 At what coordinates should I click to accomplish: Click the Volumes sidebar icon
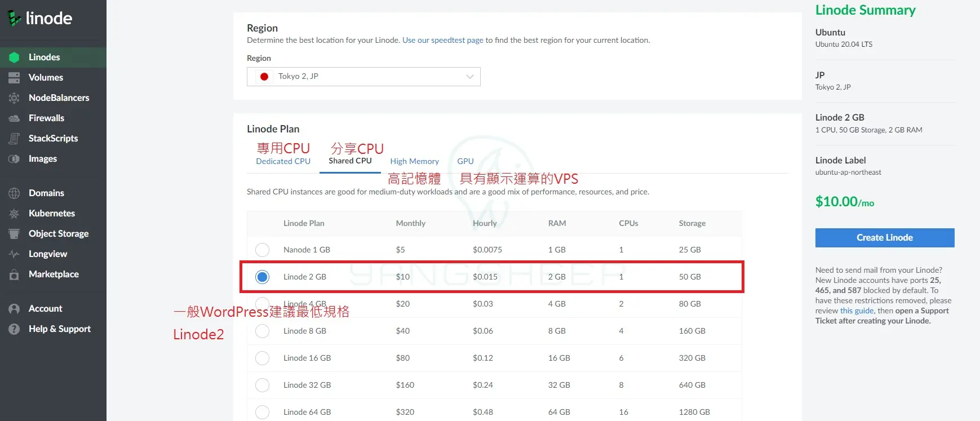coord(14,78)
